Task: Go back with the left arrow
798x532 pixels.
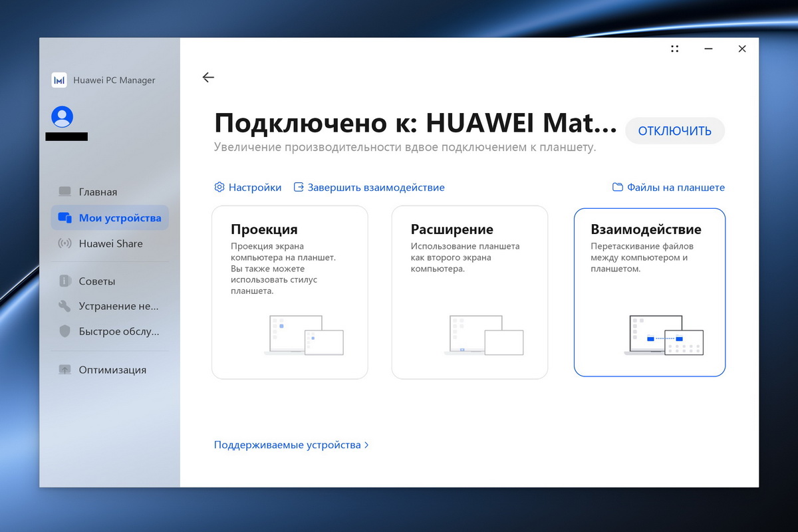Action: 208,77
